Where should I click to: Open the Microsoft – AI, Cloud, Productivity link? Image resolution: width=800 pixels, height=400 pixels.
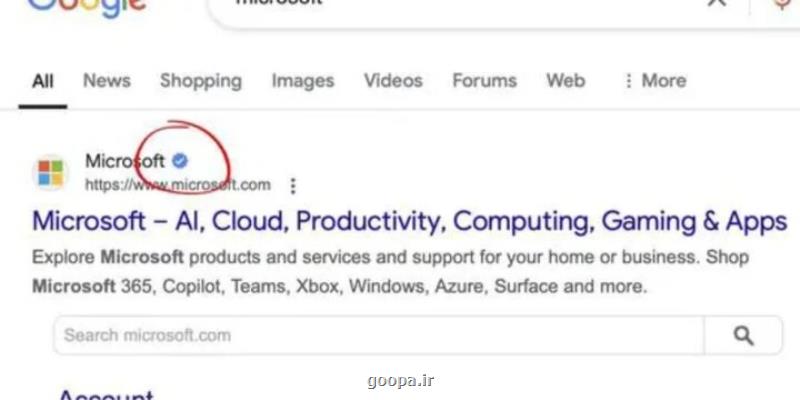point(410,221)
